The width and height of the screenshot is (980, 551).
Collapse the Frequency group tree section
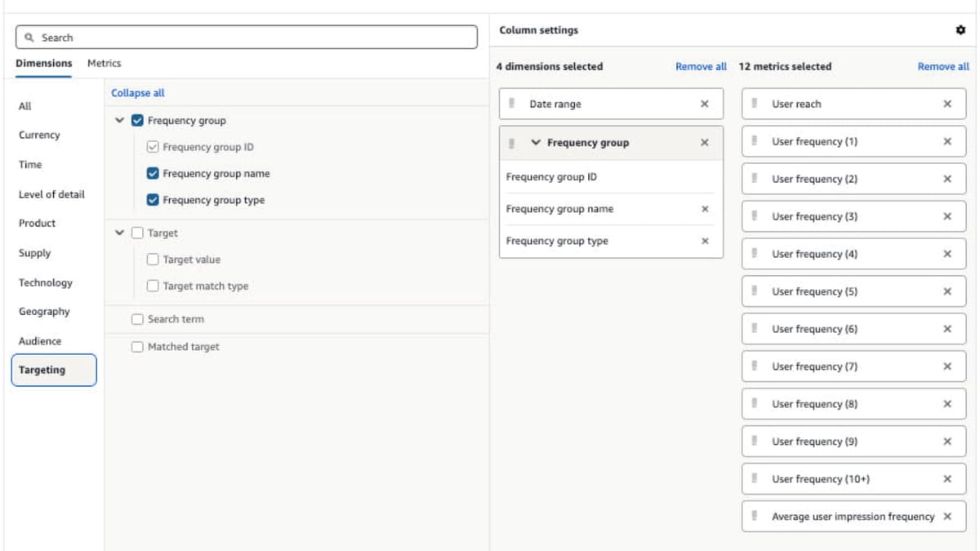coord(118,120)
